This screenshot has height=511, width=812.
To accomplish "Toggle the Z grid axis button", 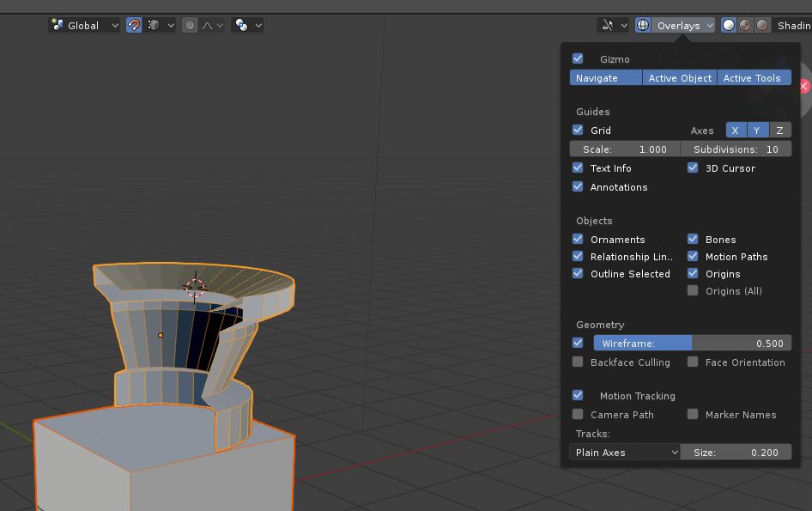I will [779, 130].
